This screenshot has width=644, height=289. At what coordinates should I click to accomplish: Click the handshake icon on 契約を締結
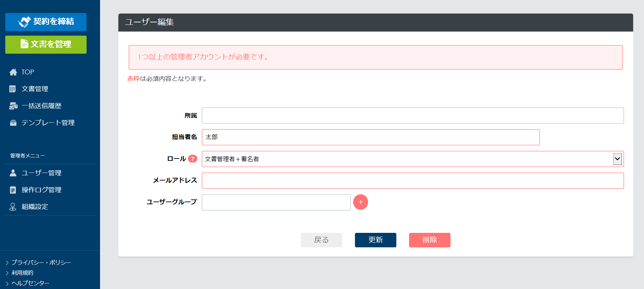24,22
